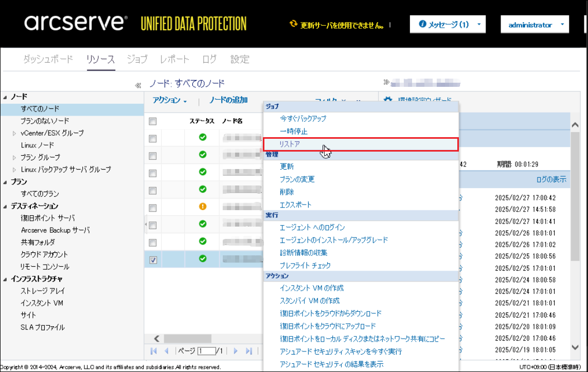Choose 削除 menu item
This screenshot has width=588, height=372.
[x=287, y=192]
